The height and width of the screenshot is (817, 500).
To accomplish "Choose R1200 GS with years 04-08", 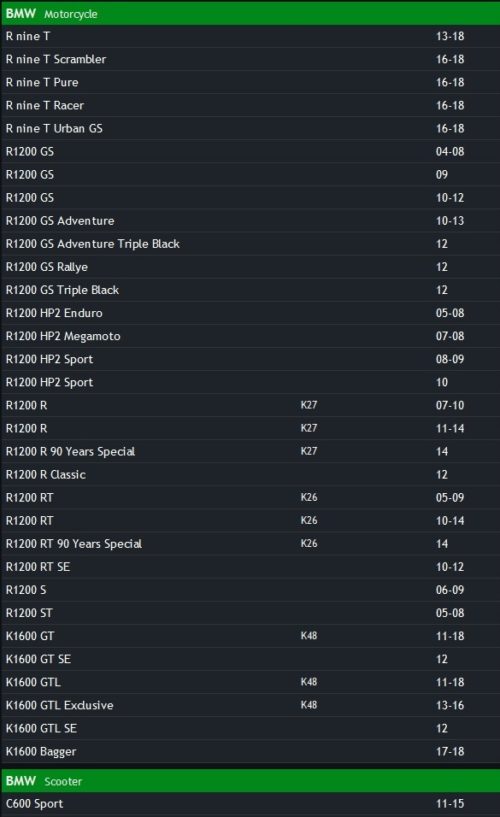I will pos(250,152).
